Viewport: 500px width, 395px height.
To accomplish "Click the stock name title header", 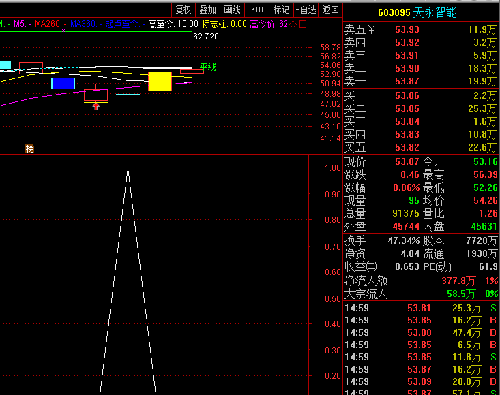I will 417,13.
